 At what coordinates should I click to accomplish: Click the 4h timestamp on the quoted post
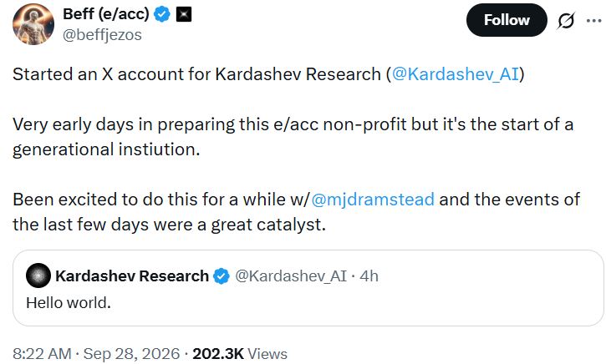369,276
